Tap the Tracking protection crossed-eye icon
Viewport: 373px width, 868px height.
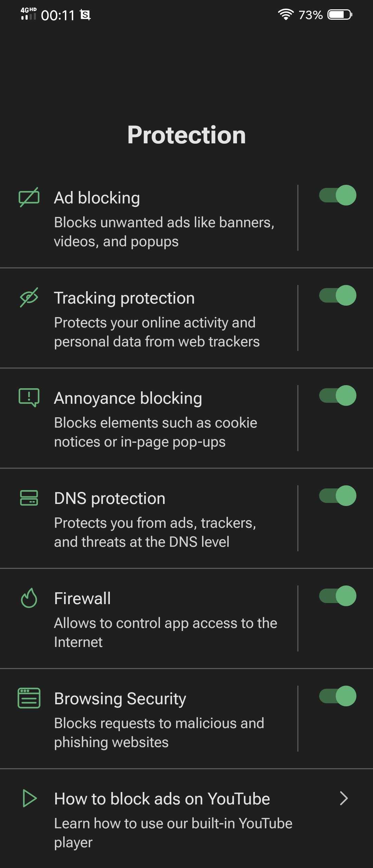29,297
